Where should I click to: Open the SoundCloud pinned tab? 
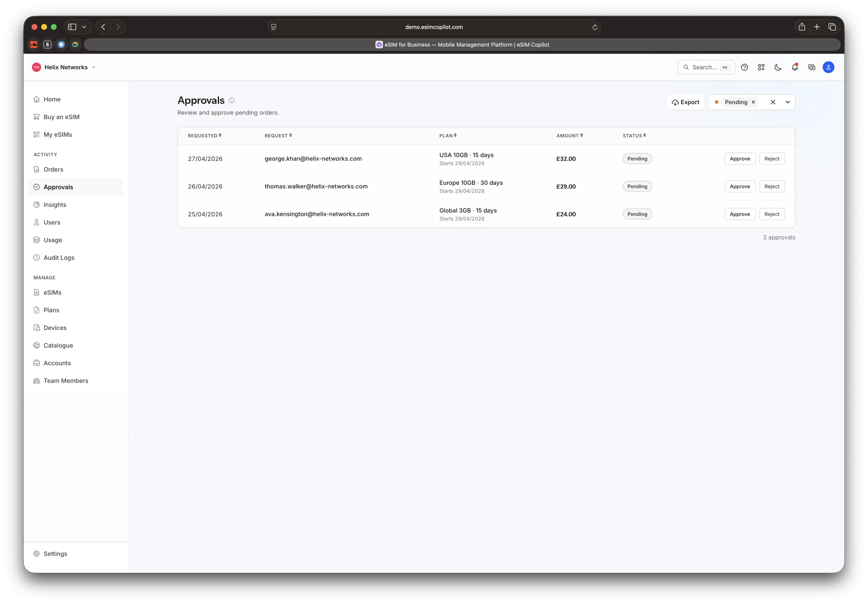[34, 44]
